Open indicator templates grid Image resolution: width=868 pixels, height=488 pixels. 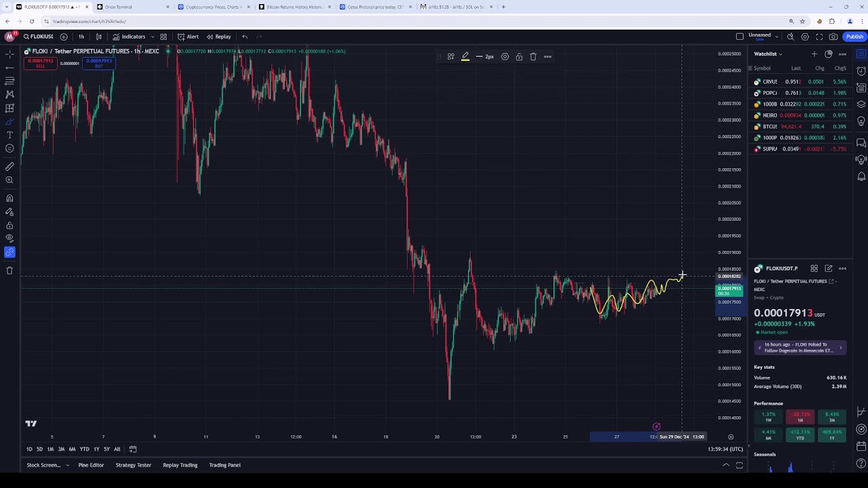[163, 37]
